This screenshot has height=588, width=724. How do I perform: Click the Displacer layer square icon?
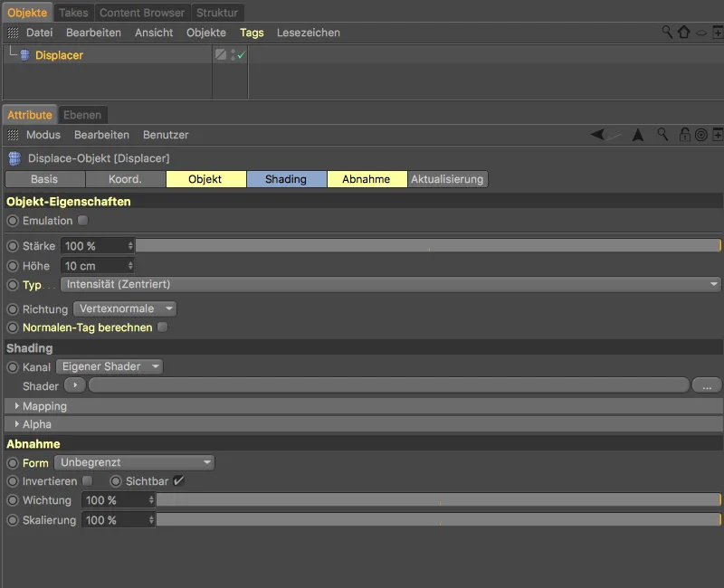[x=221, y=54]
